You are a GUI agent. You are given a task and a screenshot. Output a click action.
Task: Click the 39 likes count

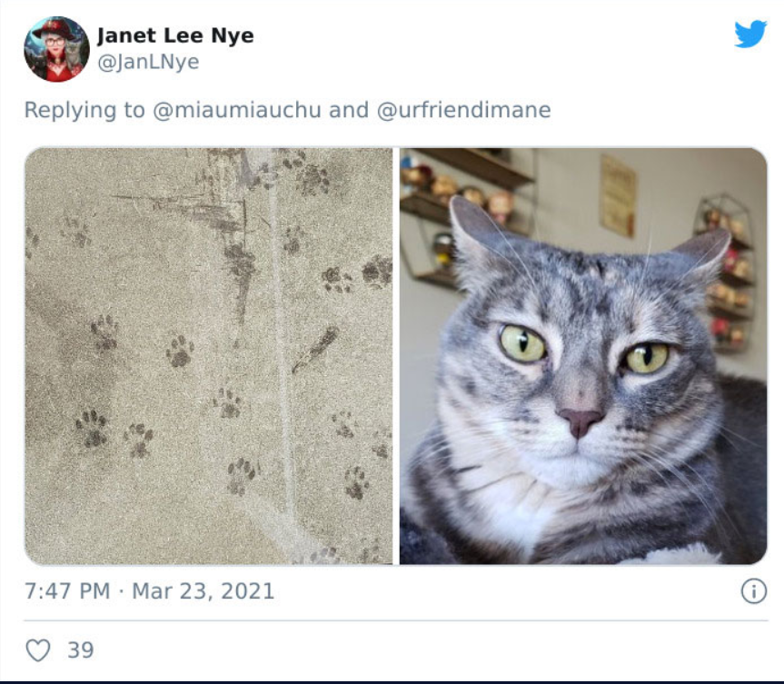click(x=81, y=650)
